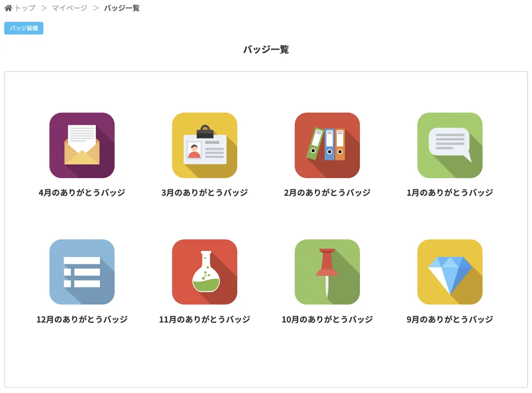Click the home icon in breadcrumb

(8, 8)
